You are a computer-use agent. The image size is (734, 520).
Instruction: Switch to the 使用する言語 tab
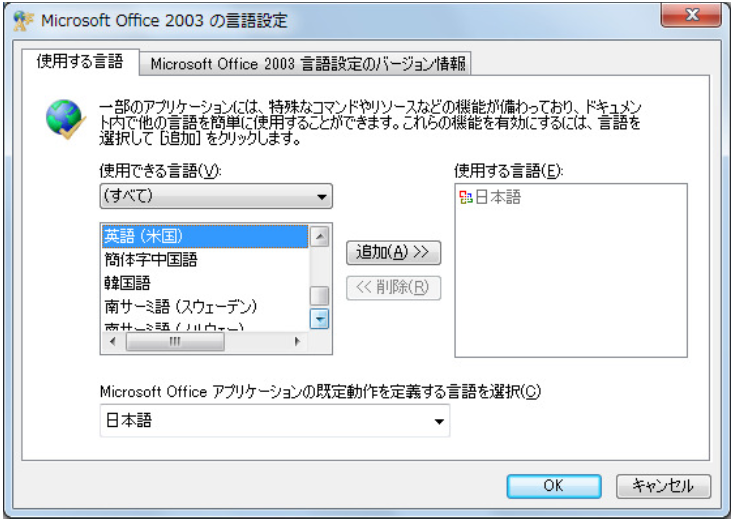[79, 63]
